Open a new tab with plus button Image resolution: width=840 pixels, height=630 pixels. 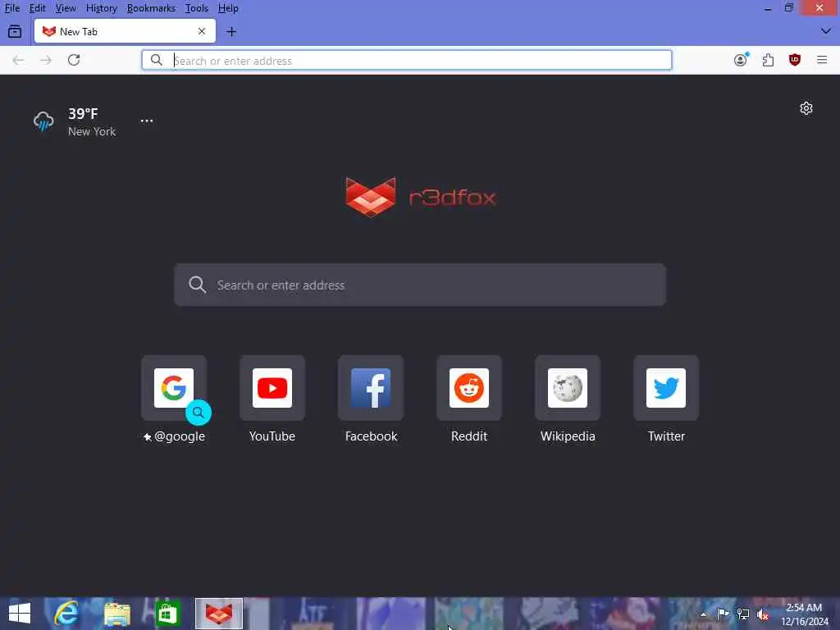coord(231,32)
